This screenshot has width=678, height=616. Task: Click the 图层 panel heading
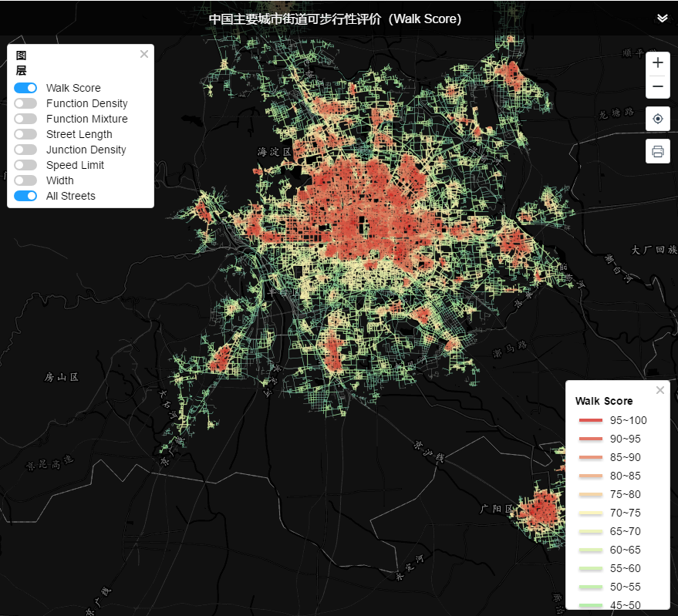point(21,62)
